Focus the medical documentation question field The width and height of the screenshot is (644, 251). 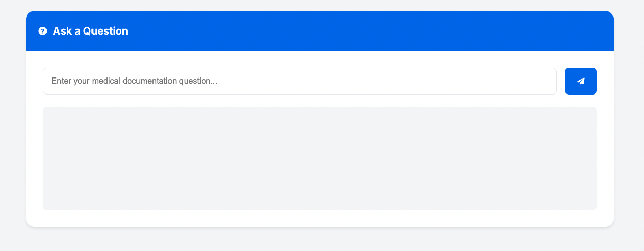pos(300,81)
